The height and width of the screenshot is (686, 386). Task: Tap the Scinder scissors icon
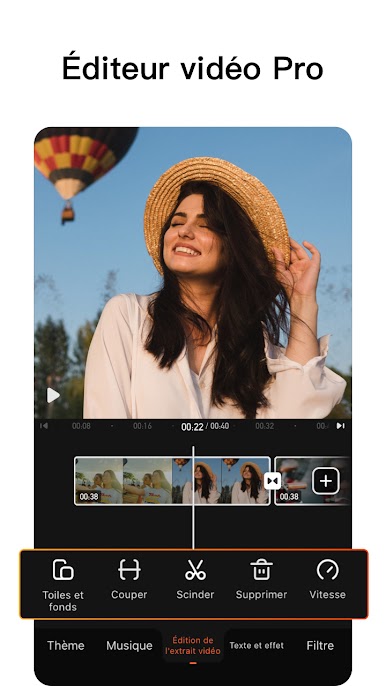(195, 579)
